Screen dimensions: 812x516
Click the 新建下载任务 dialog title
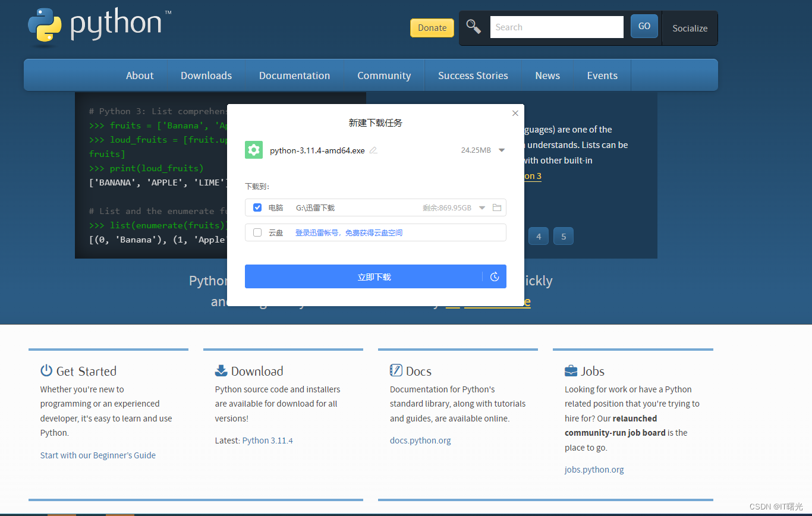pos(376,123)
